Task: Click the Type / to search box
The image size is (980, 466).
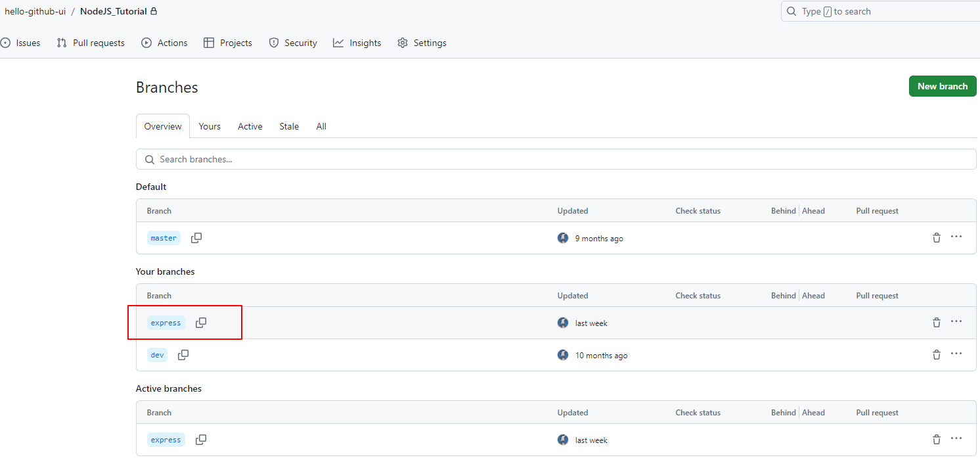Action: coord(880,11)
